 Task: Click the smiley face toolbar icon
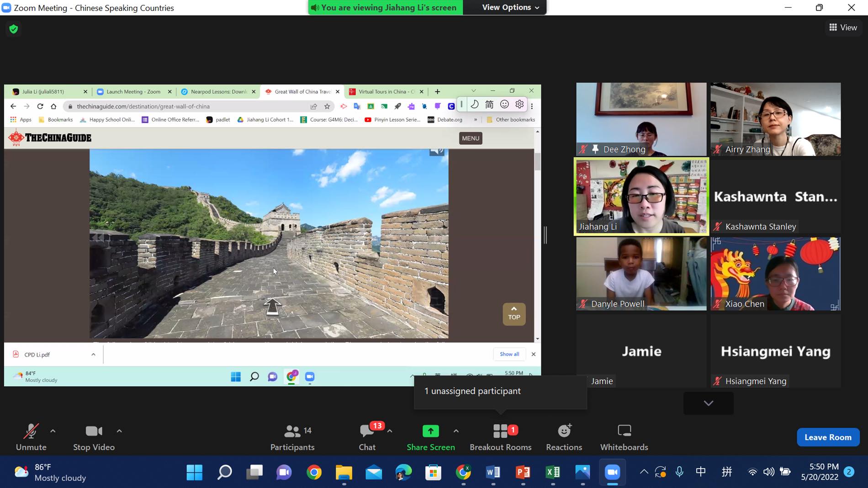point(504,105)
